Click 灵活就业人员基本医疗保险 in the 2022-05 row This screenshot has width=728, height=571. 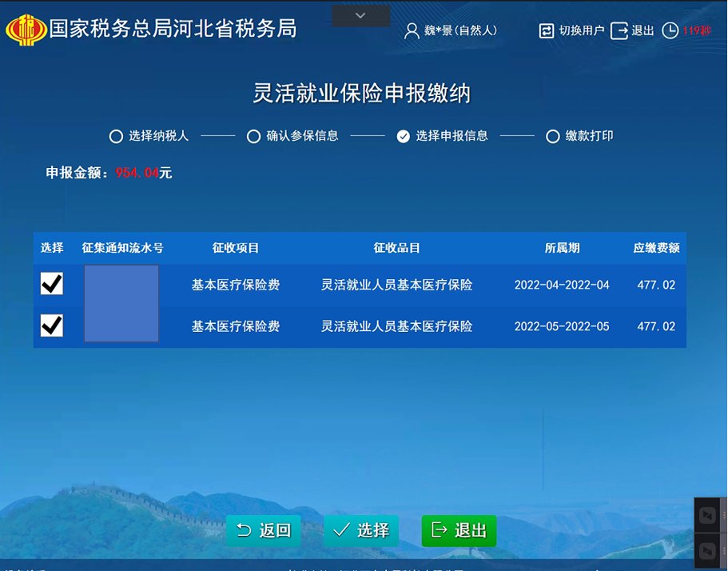[x=396, y=326]
